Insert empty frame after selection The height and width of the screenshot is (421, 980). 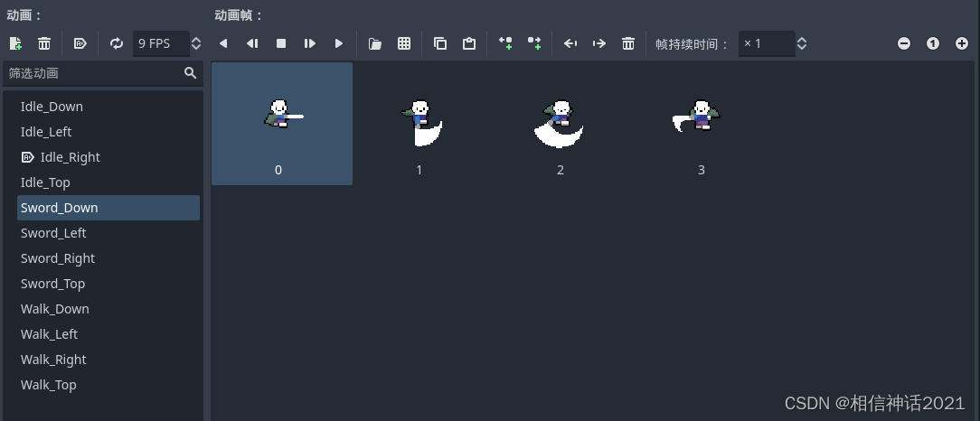(x=534, y=43)
